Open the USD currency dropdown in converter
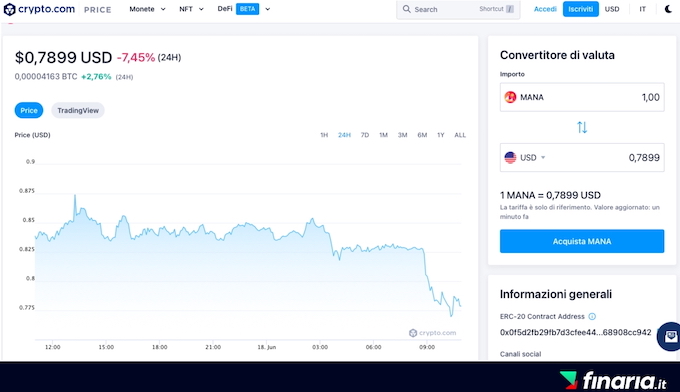The width and height of the screenshot is (680, 392). (533, 157)
